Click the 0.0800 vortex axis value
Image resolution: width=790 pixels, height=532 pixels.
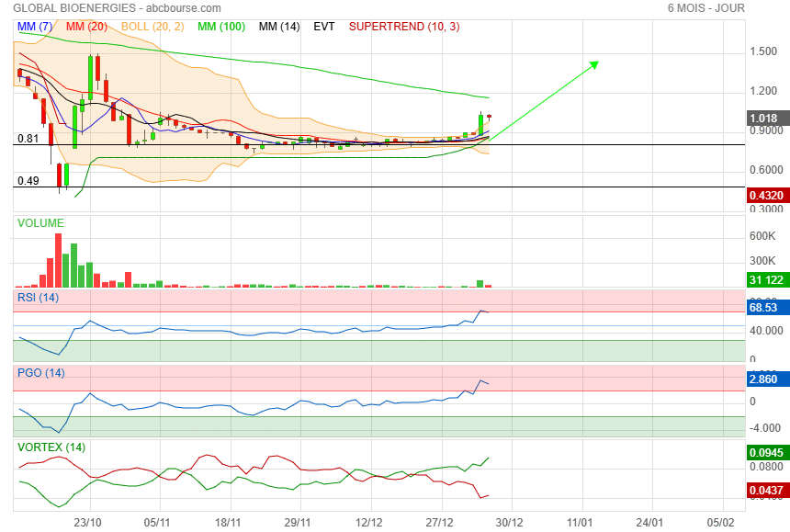(x=766, y=467)
